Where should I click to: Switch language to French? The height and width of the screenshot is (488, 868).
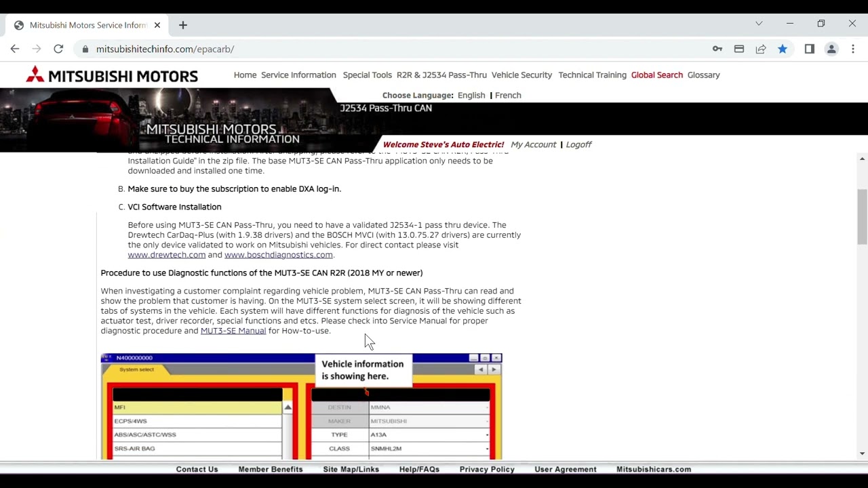[x=508, y=96]
